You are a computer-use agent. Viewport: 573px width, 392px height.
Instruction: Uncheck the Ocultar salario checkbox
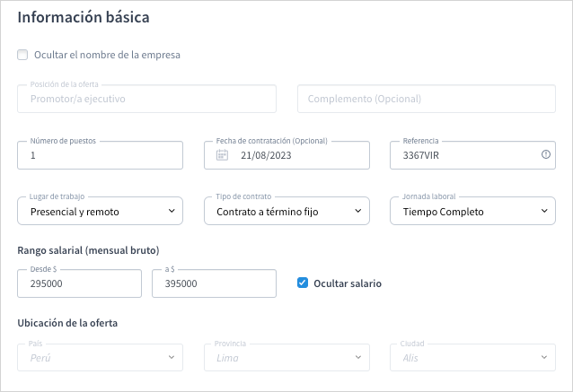click(x=303, y=283)
